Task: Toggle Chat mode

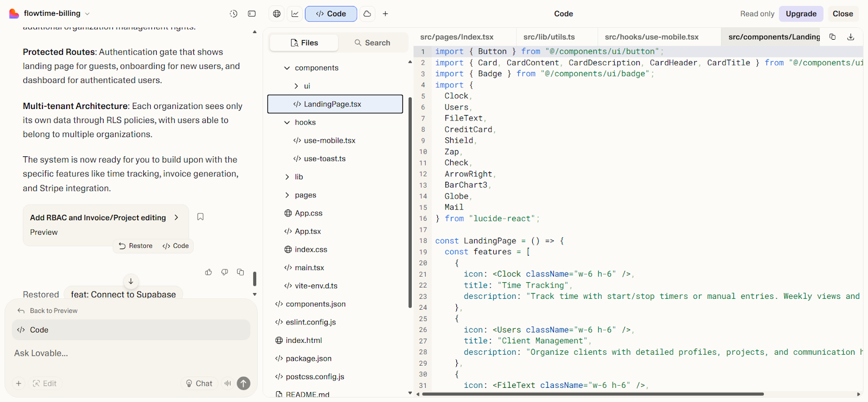Action: [199, 384]
